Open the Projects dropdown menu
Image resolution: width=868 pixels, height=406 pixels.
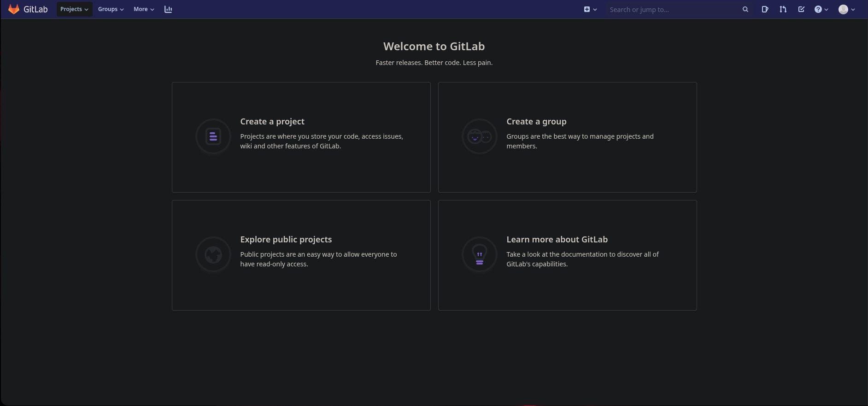74,9
